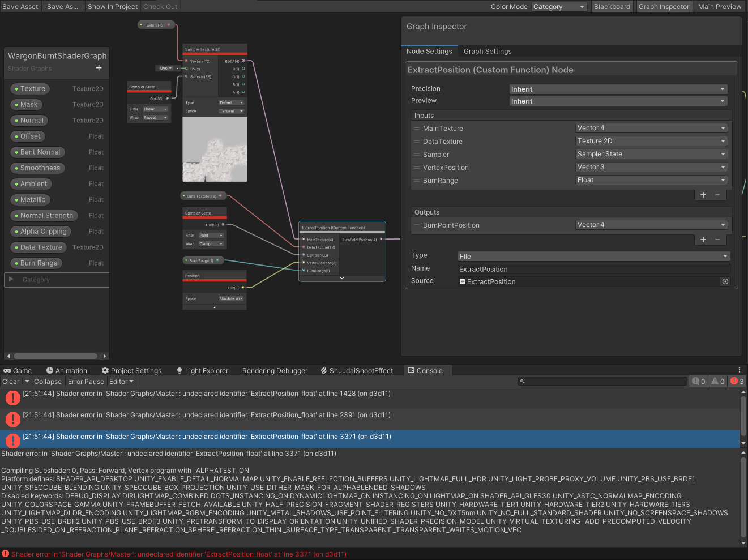
Task: Expand the Category section in the Blackboard
Action: point(11,279)
